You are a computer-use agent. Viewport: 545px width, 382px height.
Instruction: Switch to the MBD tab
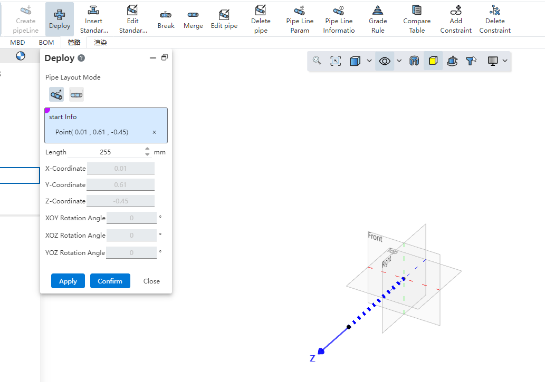coord(17,42)
